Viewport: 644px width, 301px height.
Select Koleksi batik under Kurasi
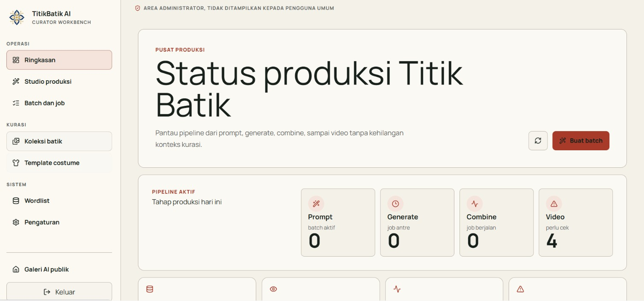59,141
